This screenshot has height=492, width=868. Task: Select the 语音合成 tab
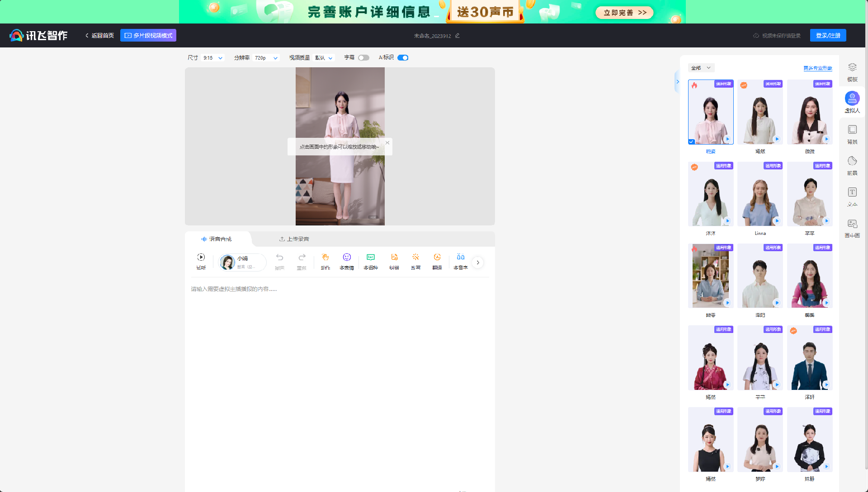(219, 239)
